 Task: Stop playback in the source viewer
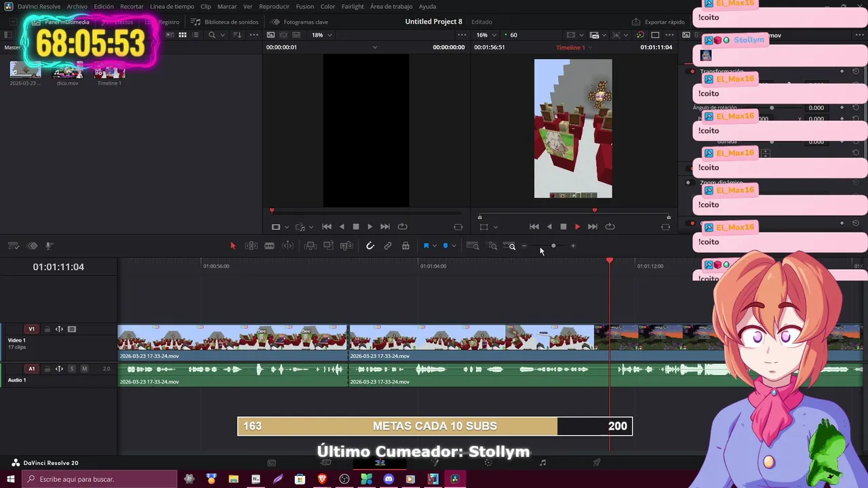pos(355,227)
